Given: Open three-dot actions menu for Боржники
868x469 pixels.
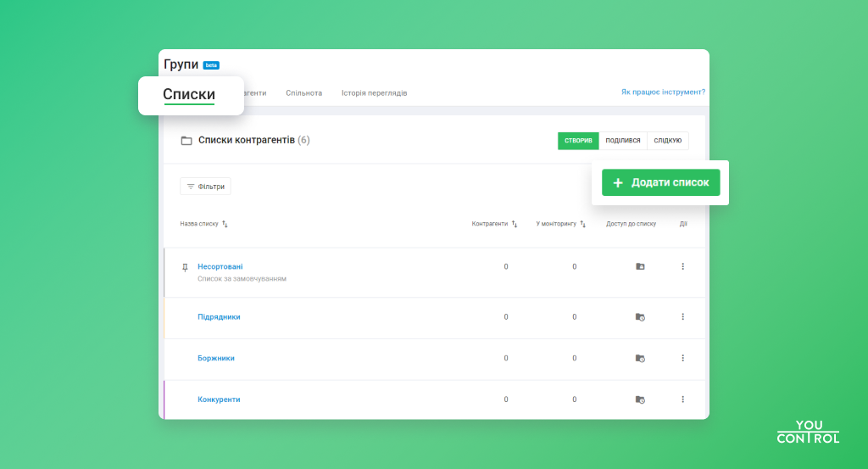Looking at the screenshot, I should click(x=682, y=358).
